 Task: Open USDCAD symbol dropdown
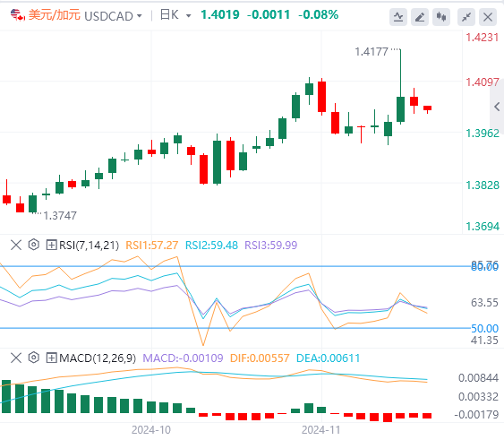coord(139,16)
